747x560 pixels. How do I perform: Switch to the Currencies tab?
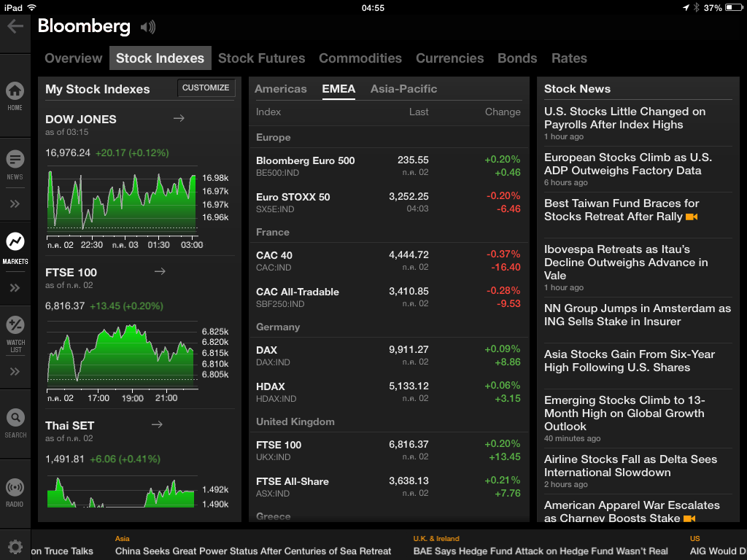(449, 58)
